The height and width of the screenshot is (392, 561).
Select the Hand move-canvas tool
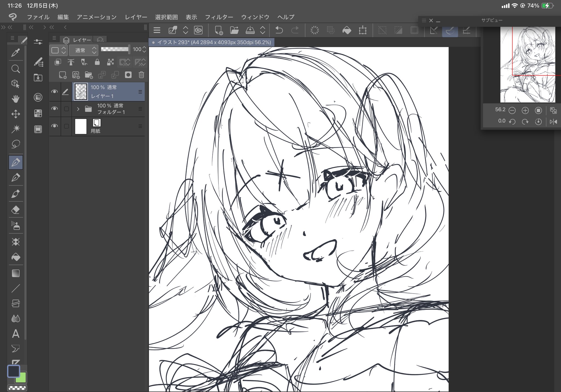(16, 99)
